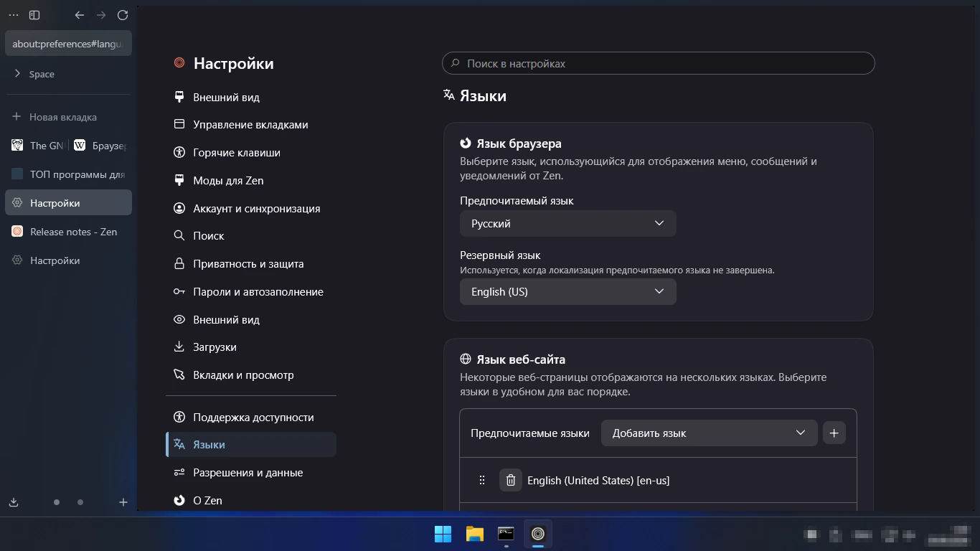Open Управление вкладками settings category
This screenshot has width=980, height=551.
click(x=251, y=125)
